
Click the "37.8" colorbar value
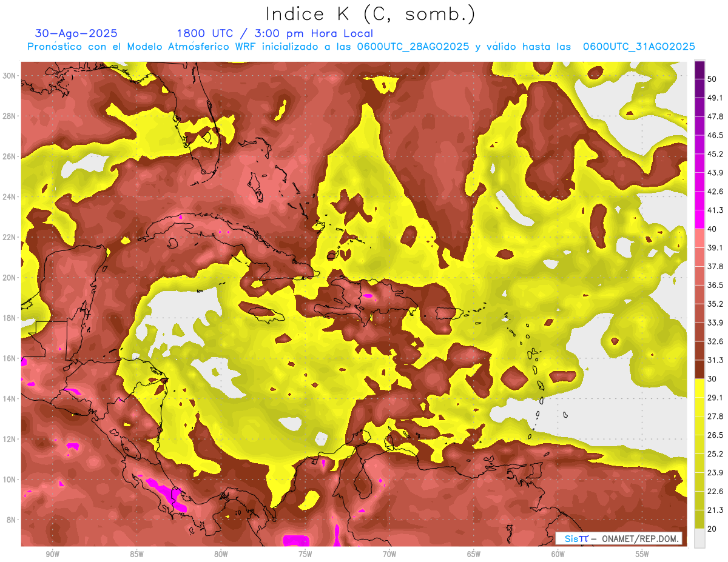(x=715, y=266)
